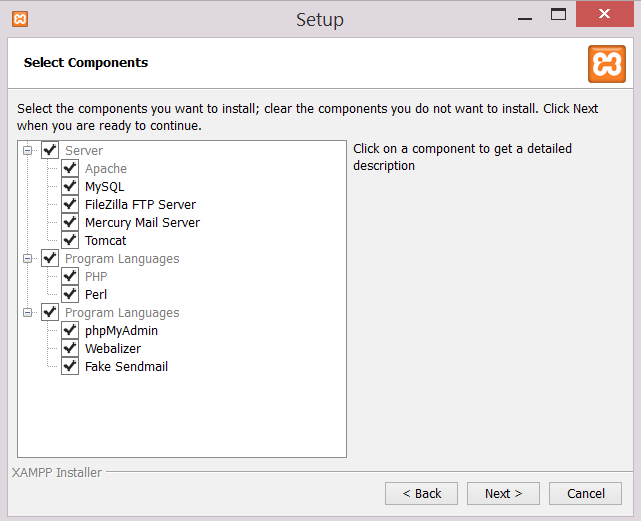Uncheck the MySQL checkbox
Viewport: 641px width, 521px height.
(x=70, y=187)
